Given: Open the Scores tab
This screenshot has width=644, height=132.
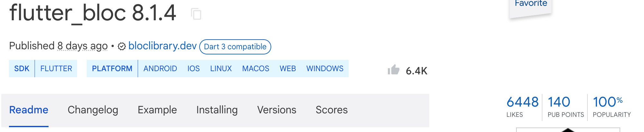Looking at the screenshot, I should click(x=332, y=110).
